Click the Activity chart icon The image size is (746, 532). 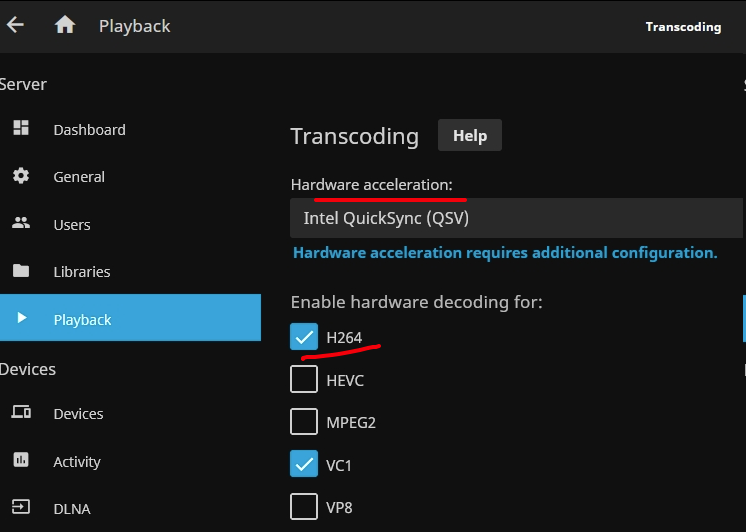[x=21, y=461]
